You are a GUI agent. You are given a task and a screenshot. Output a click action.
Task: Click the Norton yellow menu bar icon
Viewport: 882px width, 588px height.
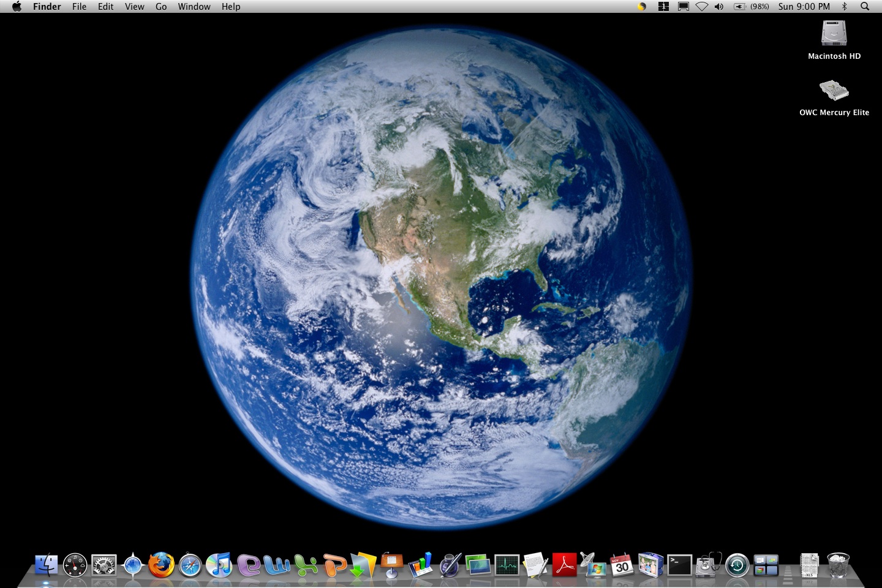coord(642,7)
